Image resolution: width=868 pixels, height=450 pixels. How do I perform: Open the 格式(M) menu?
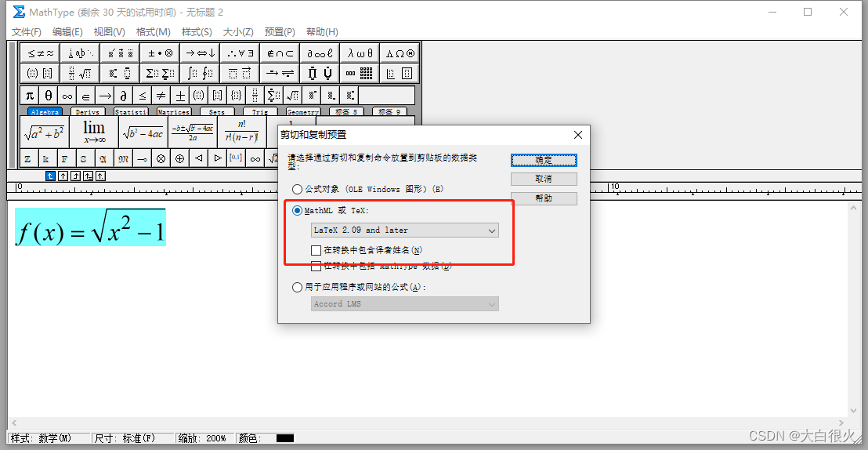point(154,31)
